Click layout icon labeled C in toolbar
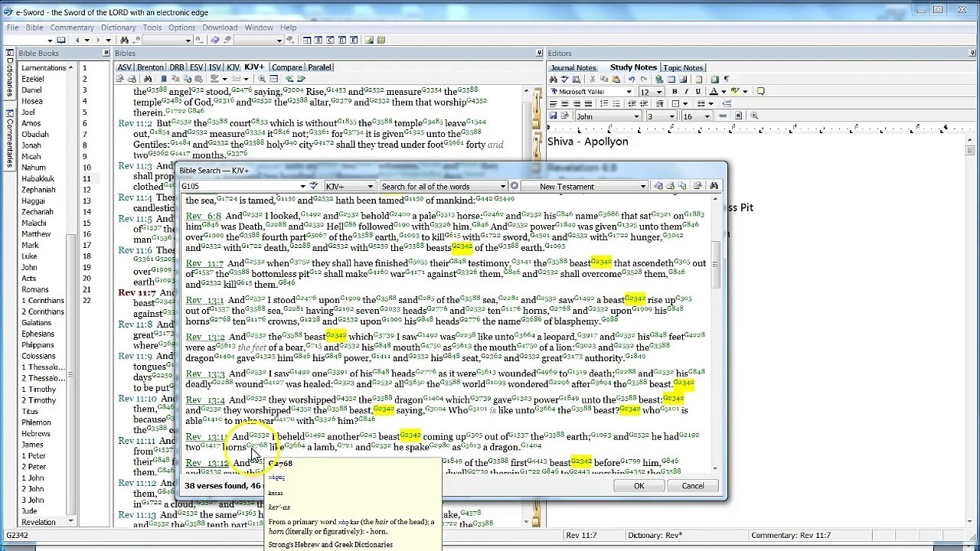The width and height of the screenshot is (980, 551). (329, 40)
